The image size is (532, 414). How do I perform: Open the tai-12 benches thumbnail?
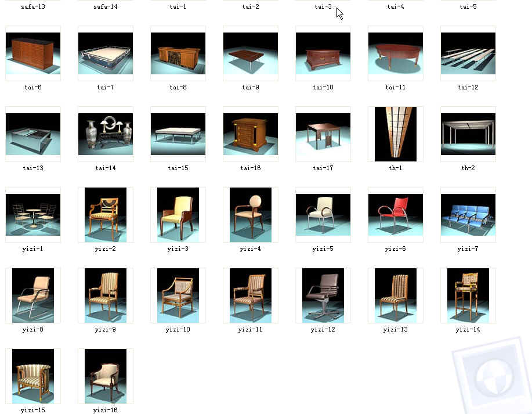pos(468,53)
